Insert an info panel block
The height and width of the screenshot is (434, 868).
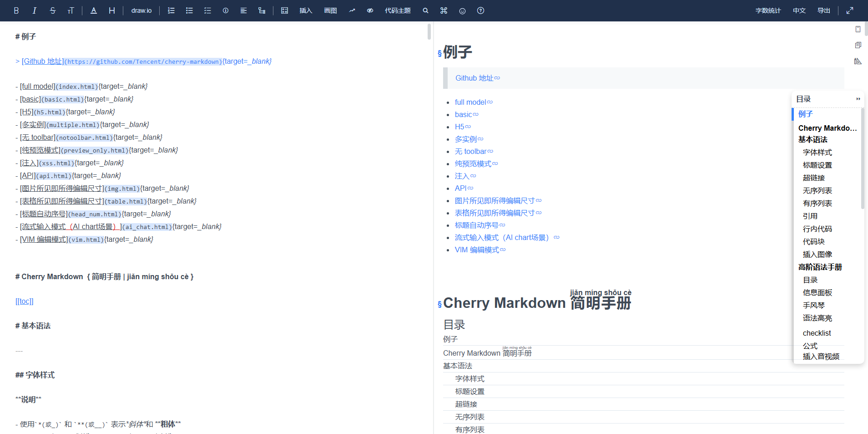click(226, 10)
